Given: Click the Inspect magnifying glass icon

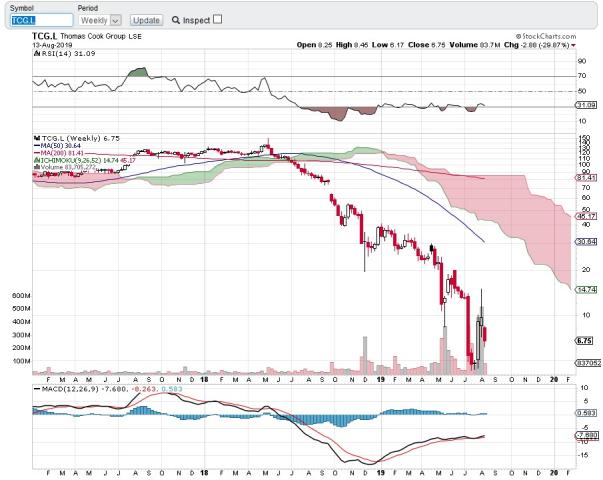Looking at the screenshot, I should (176, 19).
